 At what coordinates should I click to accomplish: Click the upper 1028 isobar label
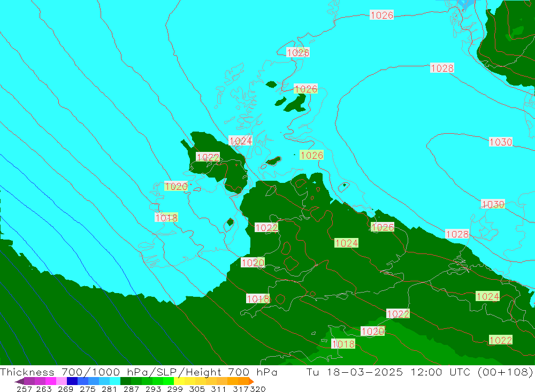click(442, 68)
